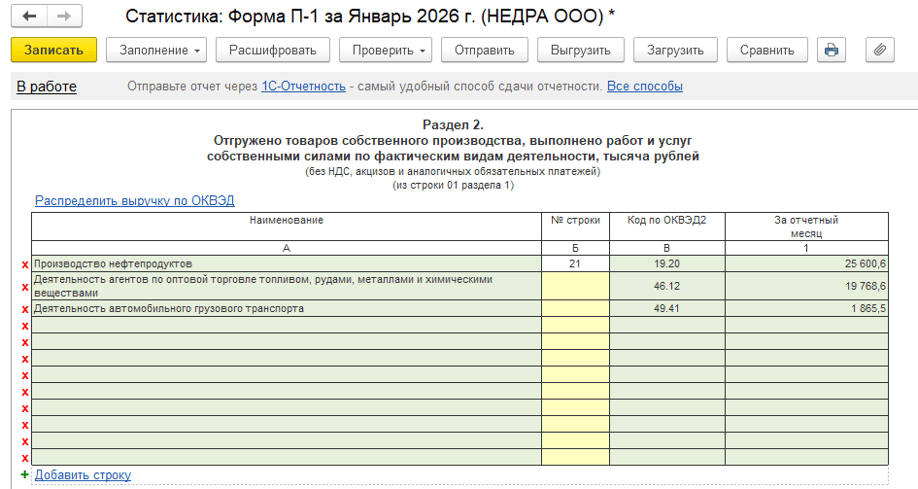The height and width of the screenshot is (489, 918).
Task: Open the В работе status selector
Action: (46, 87)
